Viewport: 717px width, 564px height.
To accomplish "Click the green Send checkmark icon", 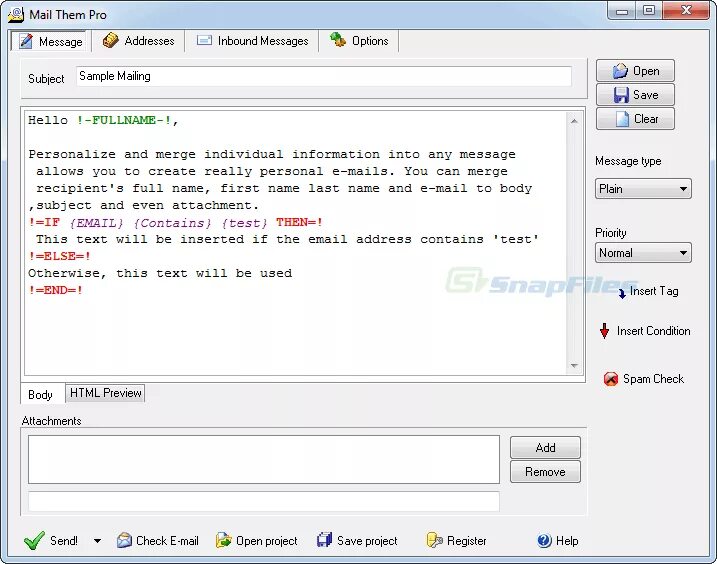I will tap(34, 541).
